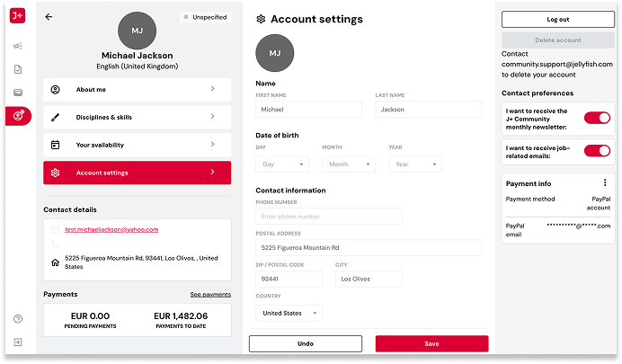The height and width of the screenshot is (364, 622).
Task: Click the Undo button
Action: tap(306, 343)
